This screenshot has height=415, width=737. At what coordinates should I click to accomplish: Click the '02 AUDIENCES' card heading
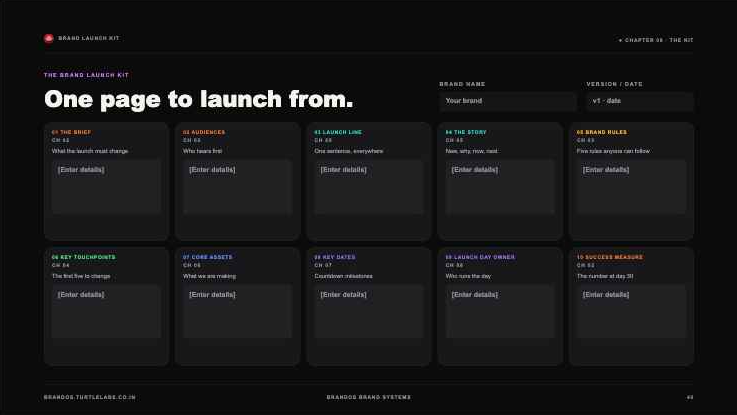[x=204, y=133]
